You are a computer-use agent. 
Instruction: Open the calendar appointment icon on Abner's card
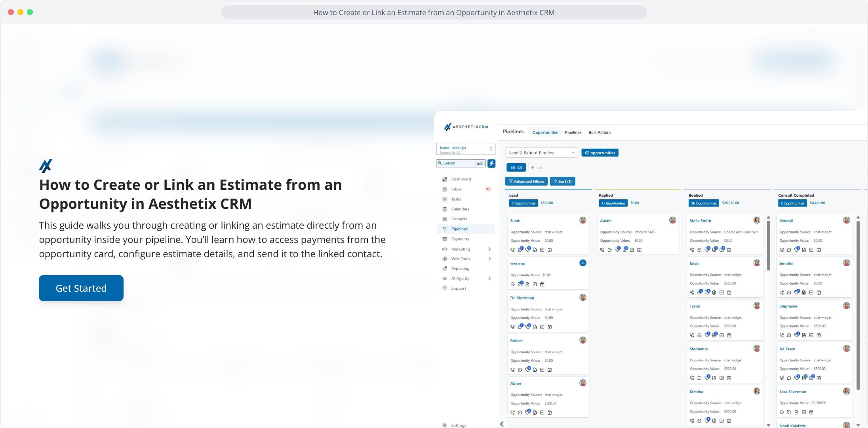[550, 413]
